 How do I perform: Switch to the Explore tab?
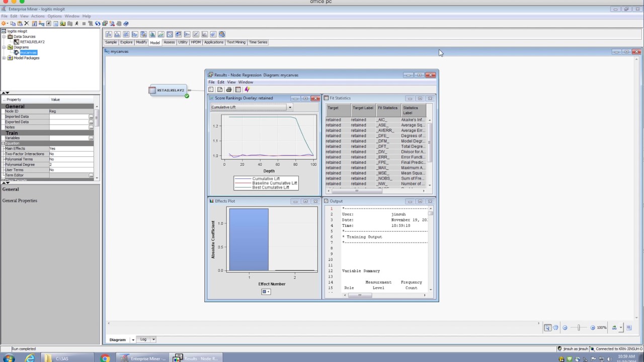coord(126,42)
